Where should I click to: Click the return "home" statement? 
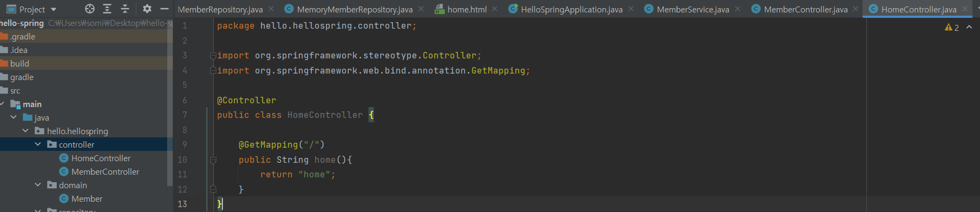tap(298, 174)
